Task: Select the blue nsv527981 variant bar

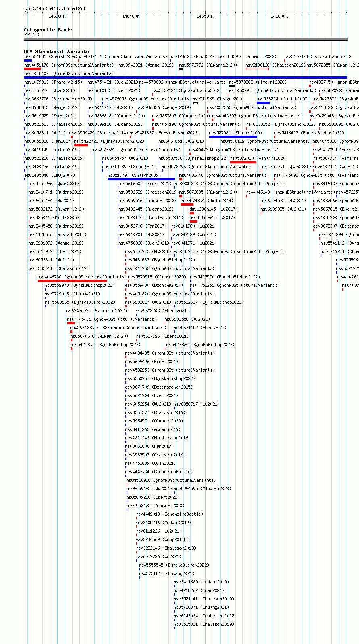Action: point(233,137)
